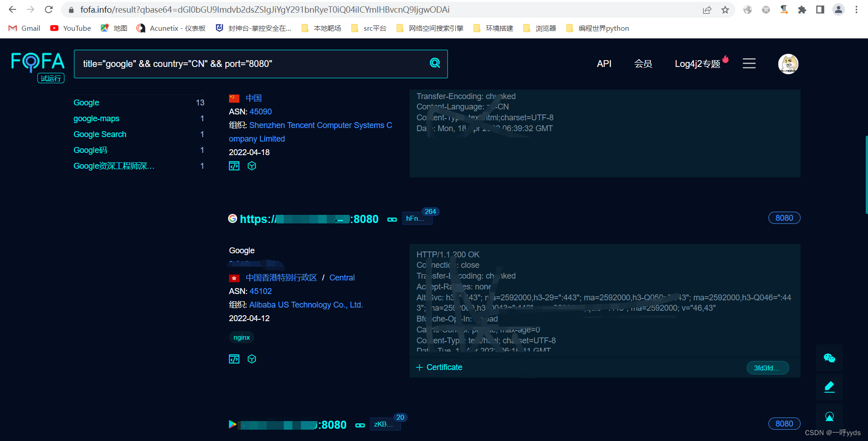Screen dimensions: 868x441
Task: Open the Log4j2专题 menu item
Action: (697, 64)
